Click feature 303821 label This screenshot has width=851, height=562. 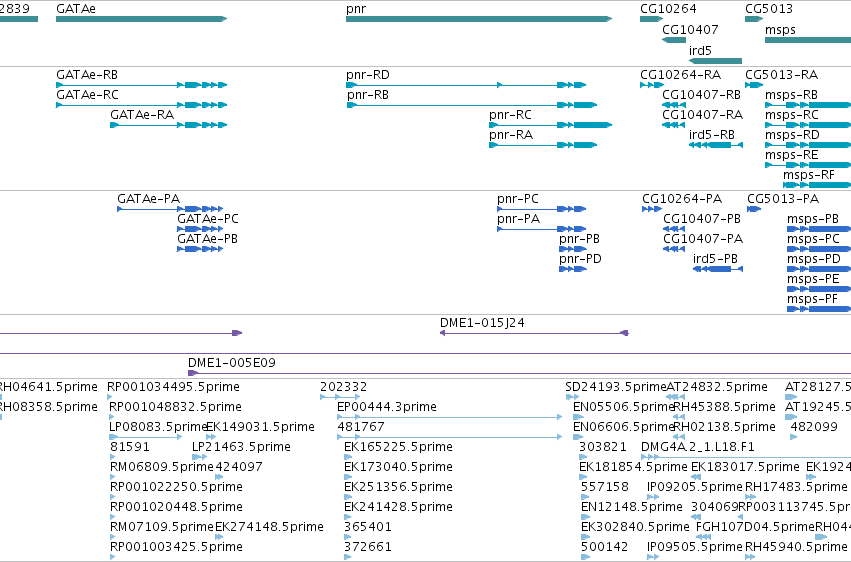[602, 448]
